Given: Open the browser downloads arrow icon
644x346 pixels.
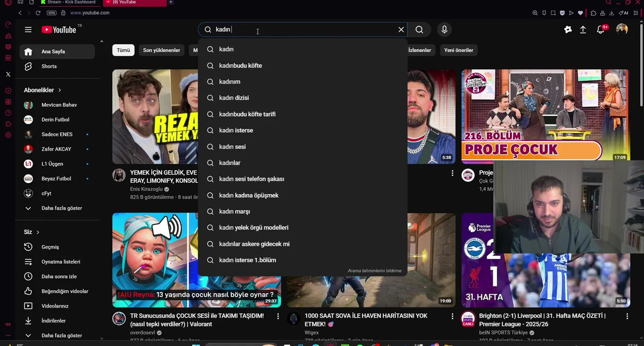Looking at the screenshot, I should (x=611, y=13).
